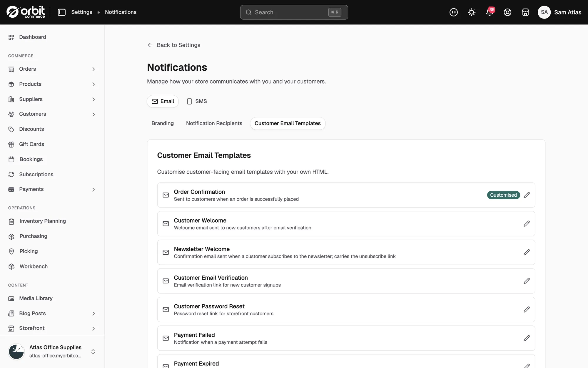Open notifications bell with 35 badge

490,12
